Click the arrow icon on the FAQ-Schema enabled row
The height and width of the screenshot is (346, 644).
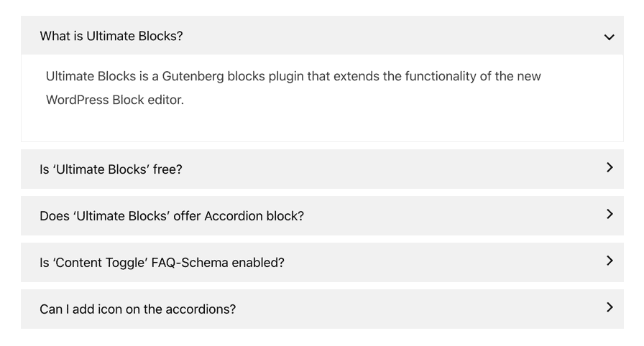[x=610, y=261]
